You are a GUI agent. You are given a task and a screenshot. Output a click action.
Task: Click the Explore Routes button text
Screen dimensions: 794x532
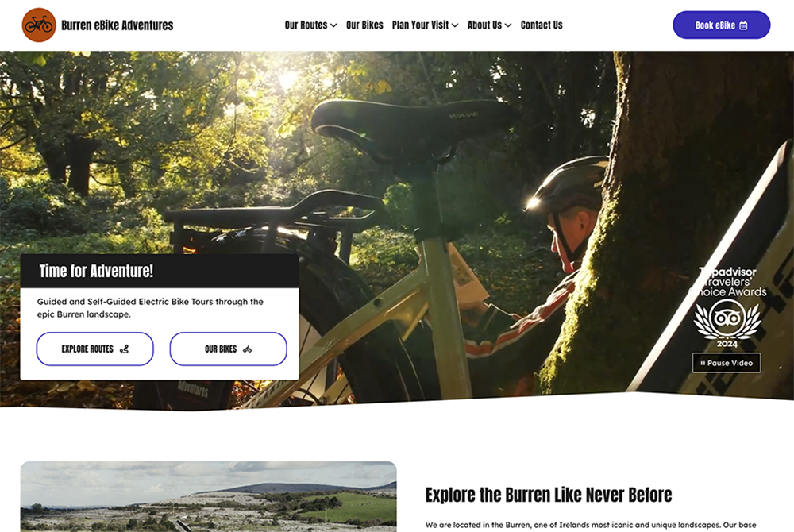[x=87, y=349]
